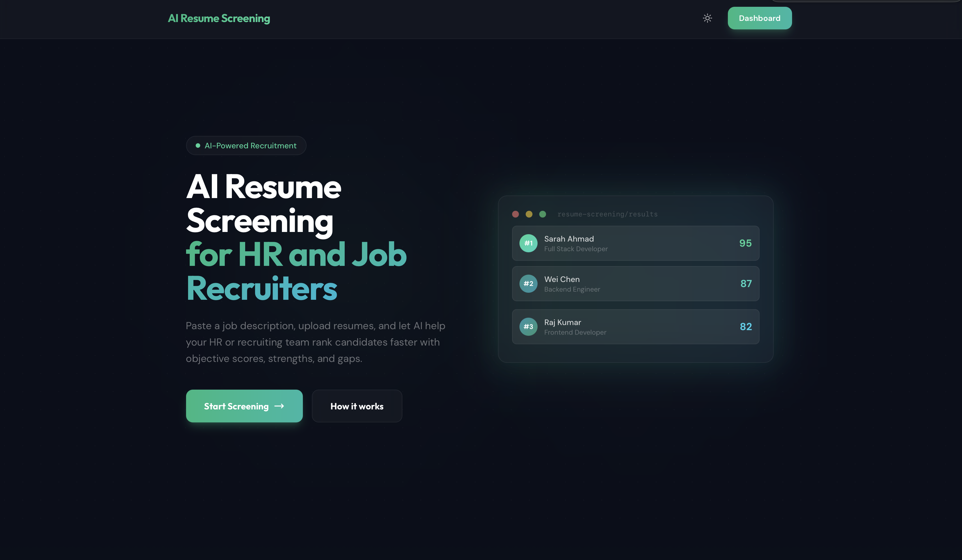Click the AI-Powered Recruitment badge
The width and height of the screenshot is (962, 560).
pyautogui.click(x=246, y=145)
